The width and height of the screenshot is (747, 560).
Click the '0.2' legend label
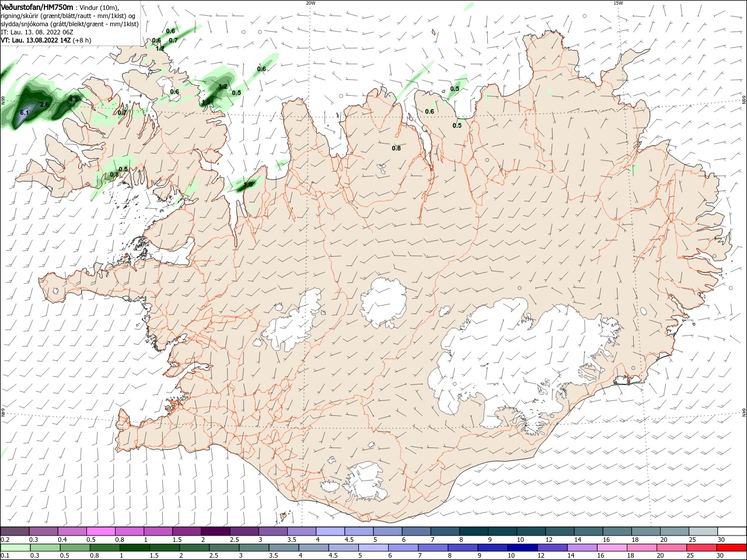(x=5, y=540)
